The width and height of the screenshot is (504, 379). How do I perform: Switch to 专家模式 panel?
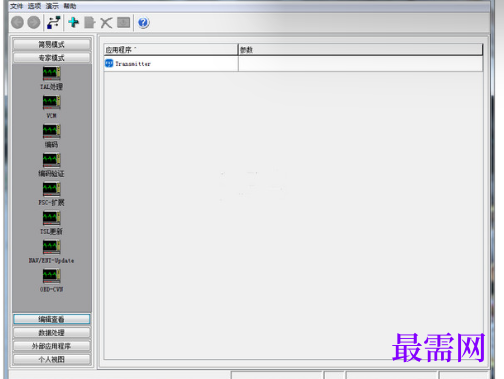point(52,58)
